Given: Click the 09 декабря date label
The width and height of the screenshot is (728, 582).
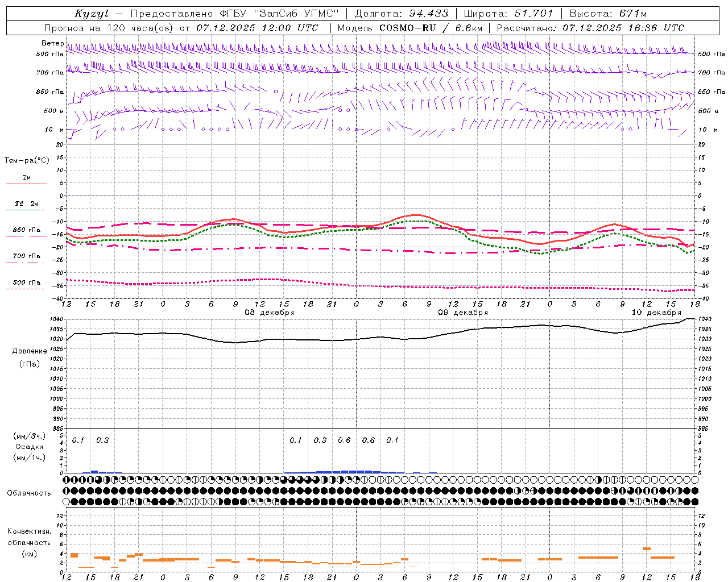Looking at the screenshot, I should [x=462, y=313].
